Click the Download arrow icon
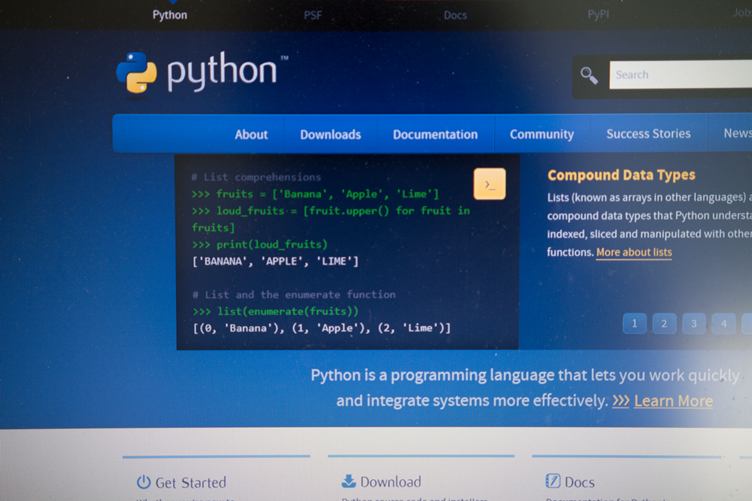 tap(349, 481)
